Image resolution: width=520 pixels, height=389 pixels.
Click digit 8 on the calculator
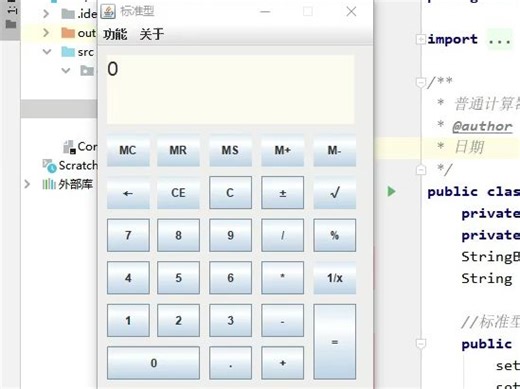(178, 235)
